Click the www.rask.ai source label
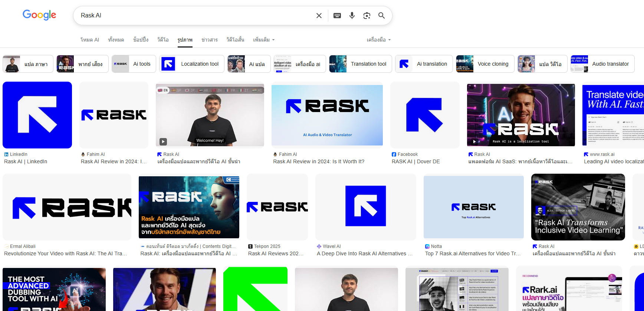This screenshot has height=311, width=644. coord(602,154)
